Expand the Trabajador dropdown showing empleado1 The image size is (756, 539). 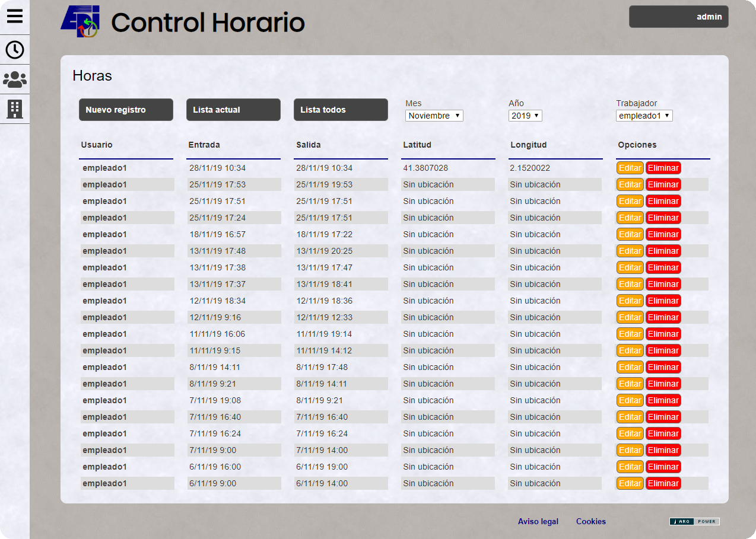point(644,116)
